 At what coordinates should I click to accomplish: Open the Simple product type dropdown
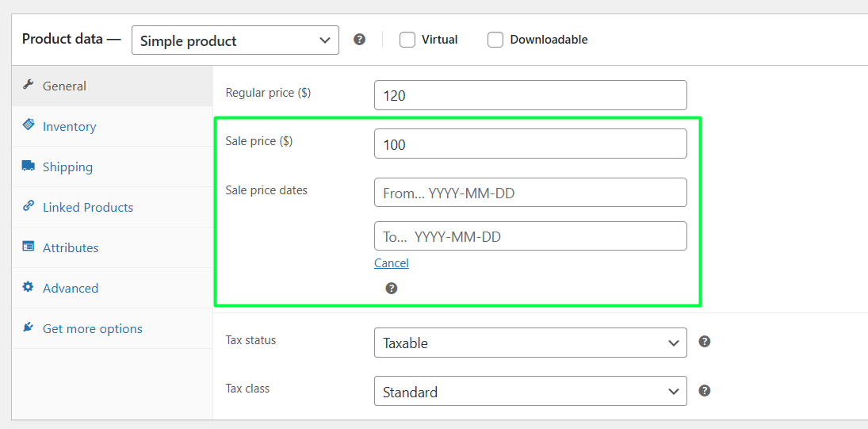point(235,40)
